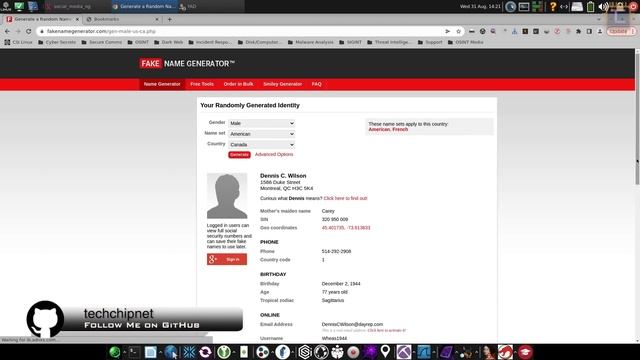Reload the page with the refresh icon
Screen dimensions: 640x360
coord(29,31)
